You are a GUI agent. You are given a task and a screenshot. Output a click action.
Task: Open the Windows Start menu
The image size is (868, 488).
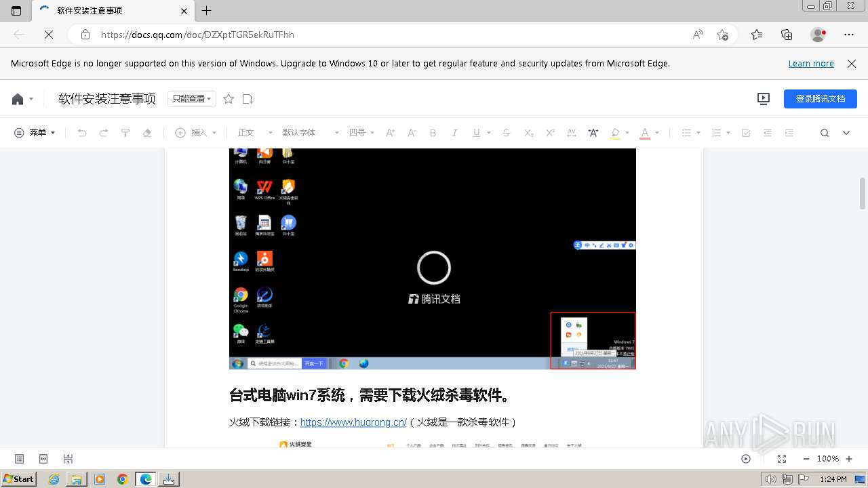tap(18, 479)
